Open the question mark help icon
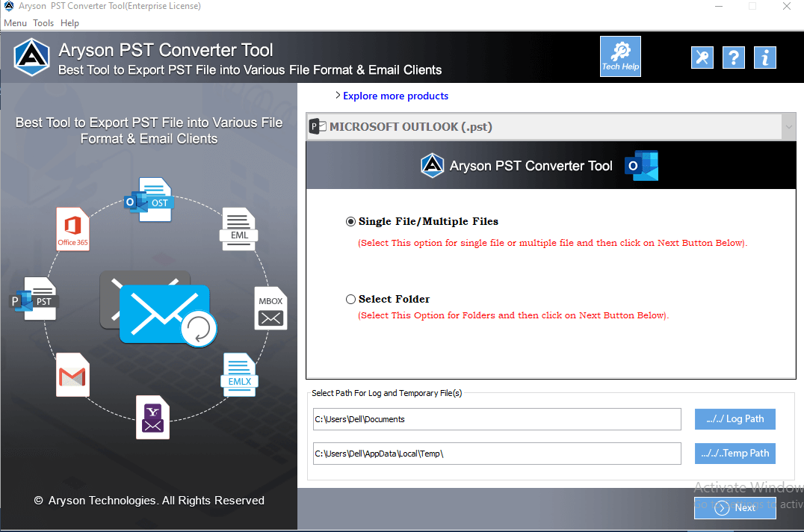 point(733,58)
